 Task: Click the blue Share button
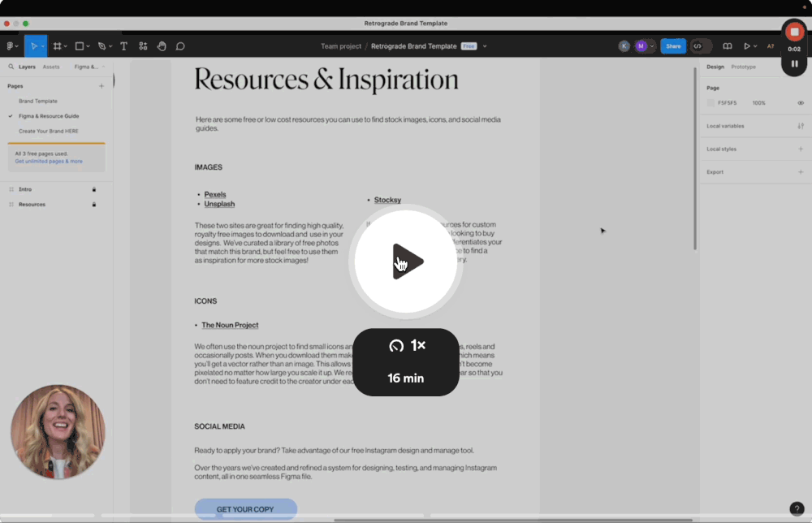pos(673,46)
